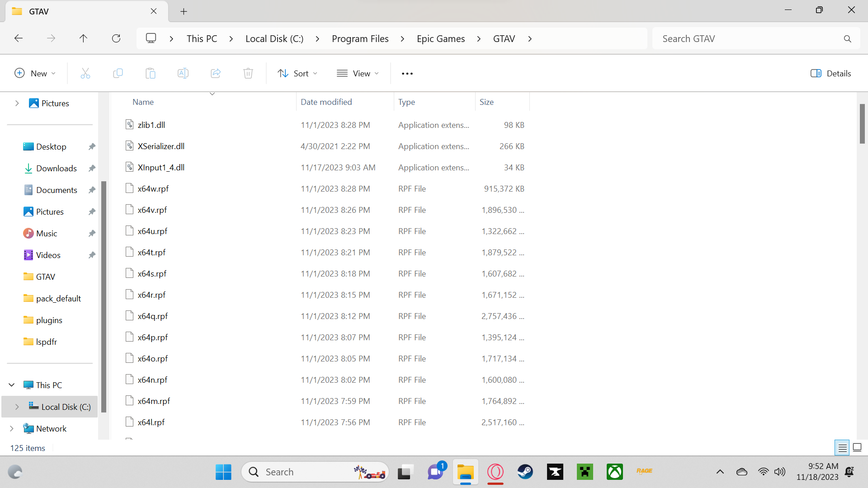Collapse the This PC tree node
This screenshot has width=868, height=488.
pos(12,385)
